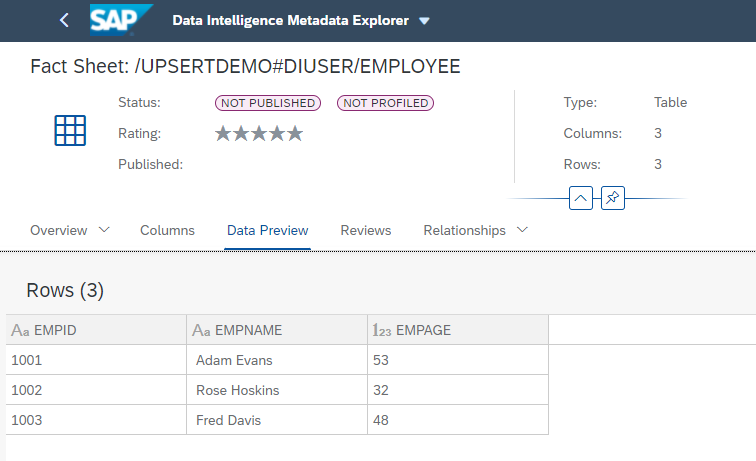Switch to the Columns tab
This screenshot has width=756, height=461.
167,230
